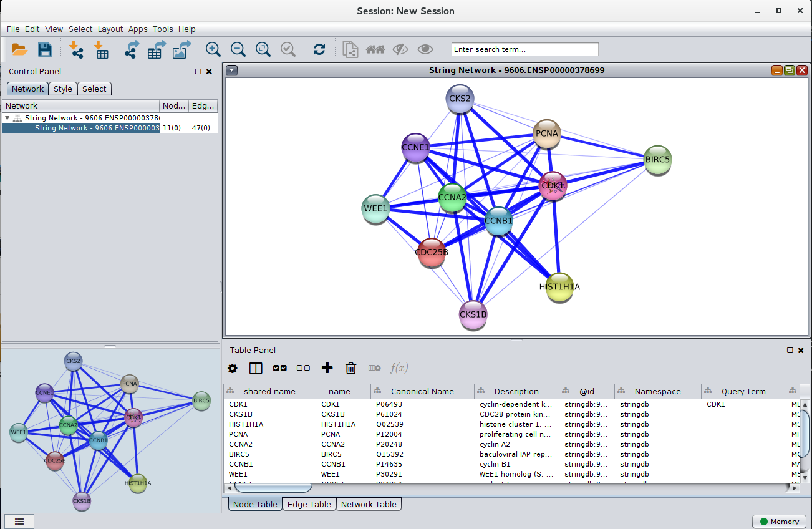The height and width of the screenshot is (529, 812).
Task: Toggle Show All Nodes and Edges eye icon
Action: [425, 49]
